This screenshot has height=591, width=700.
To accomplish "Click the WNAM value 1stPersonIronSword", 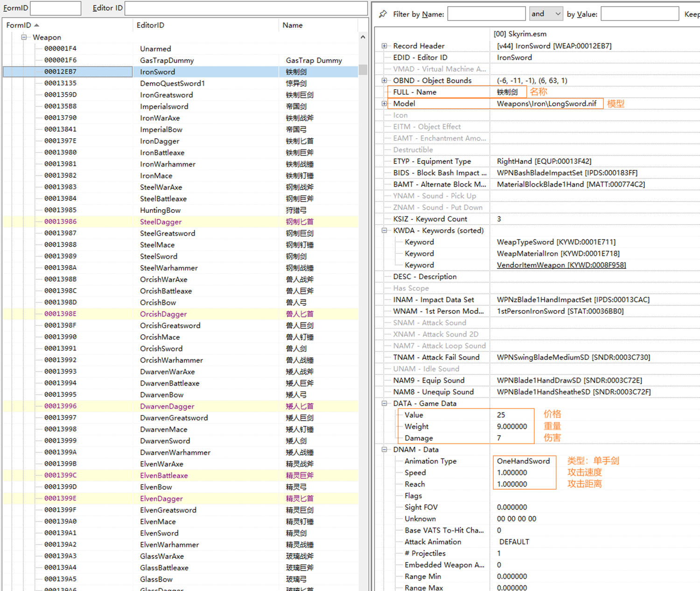I will pyautogui.click(x=560, y=311).
